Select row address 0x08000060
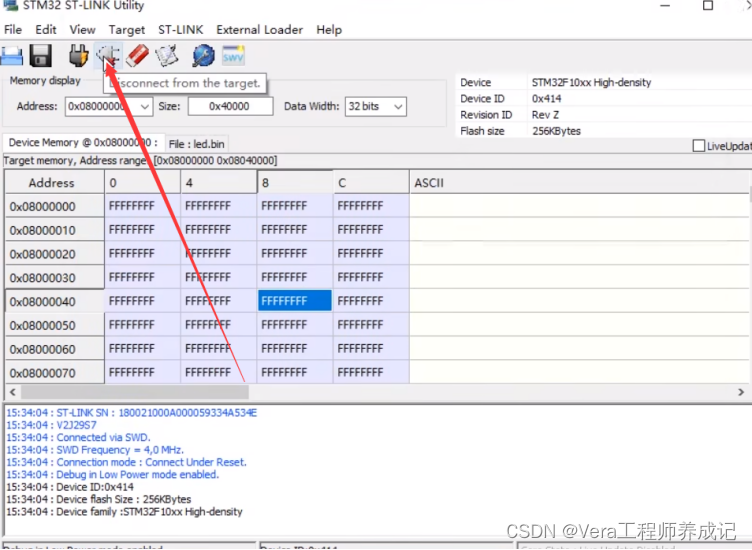The width and height of the screenshot is (752, 550). pyautogui.click(x=54, y=349)
